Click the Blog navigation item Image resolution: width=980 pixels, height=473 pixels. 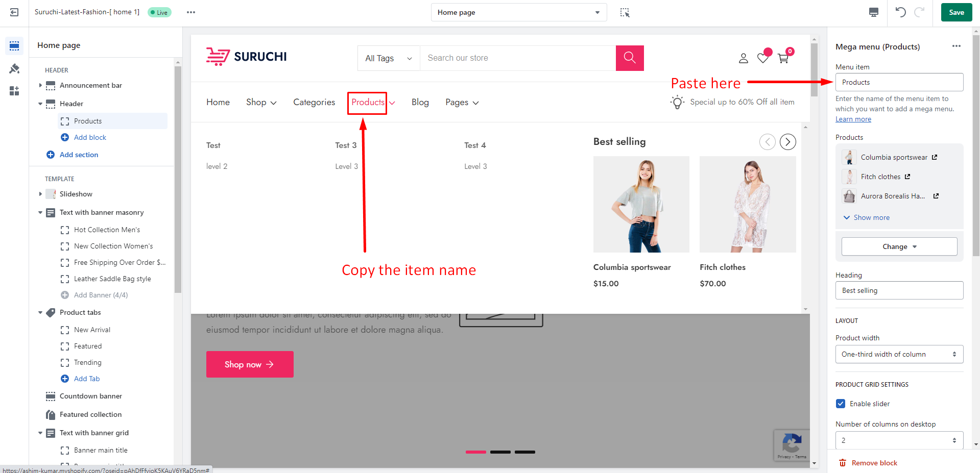[420, 102]
